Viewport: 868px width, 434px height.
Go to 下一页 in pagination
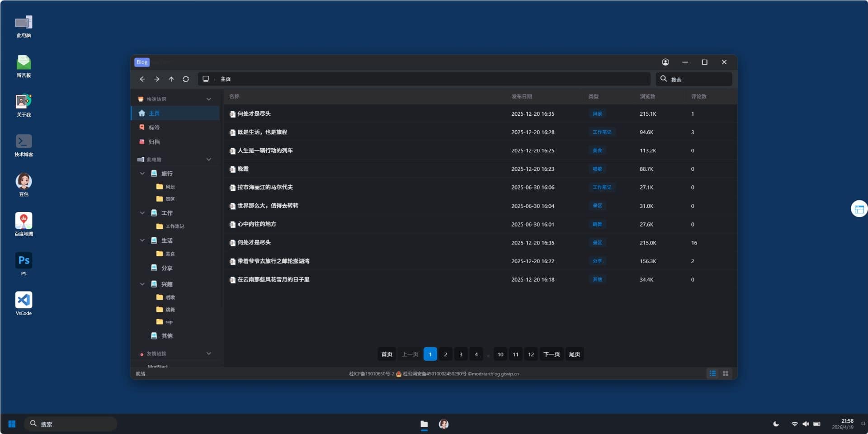point(551,354)
